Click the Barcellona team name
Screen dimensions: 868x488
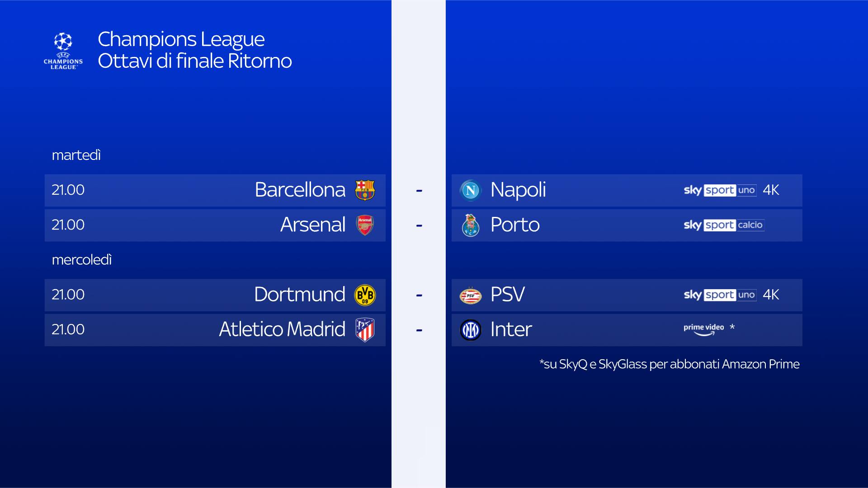tap(300, 190)
